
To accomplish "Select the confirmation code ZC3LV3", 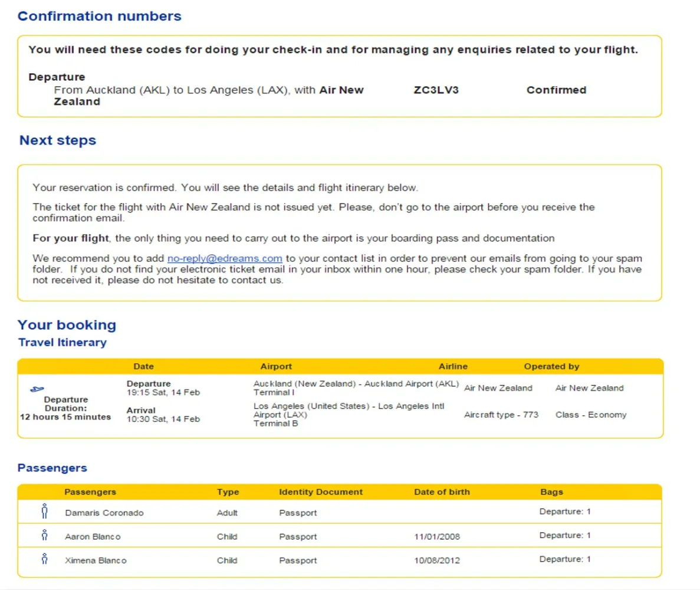I will (x=436, y=90).
